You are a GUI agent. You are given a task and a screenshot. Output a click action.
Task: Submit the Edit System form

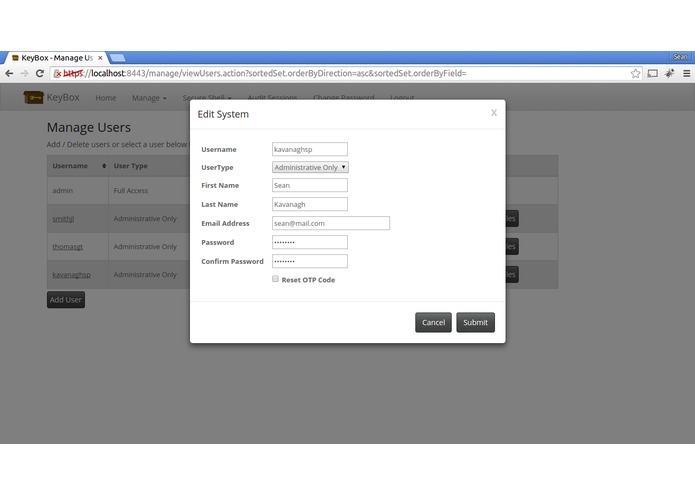(476, 323)
